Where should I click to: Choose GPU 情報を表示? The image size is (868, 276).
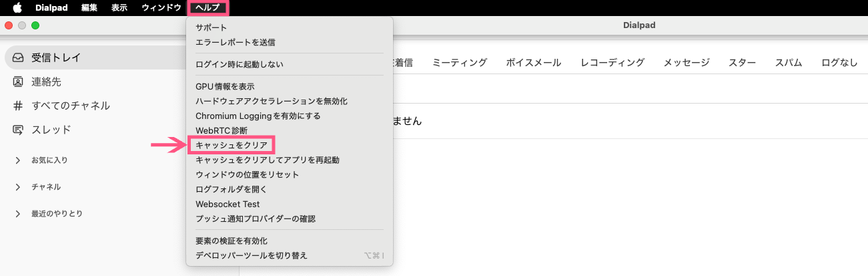(x=290, y=87)
